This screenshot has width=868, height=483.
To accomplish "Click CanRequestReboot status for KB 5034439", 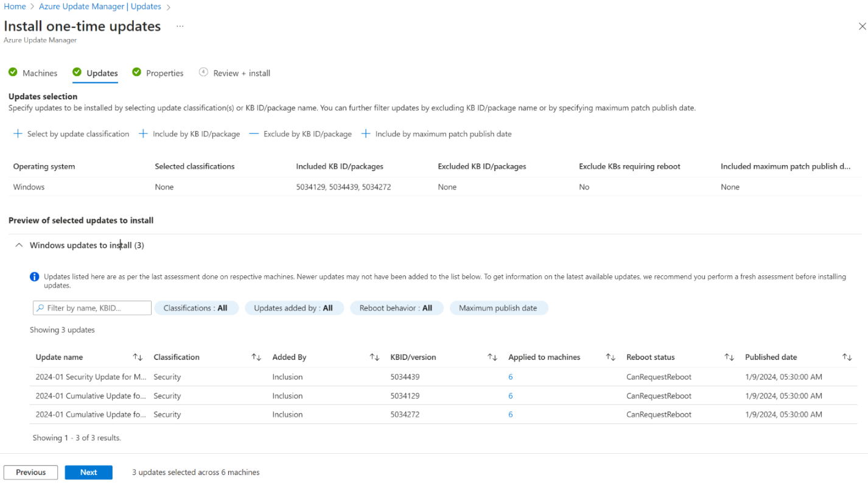I will pyautogui.click(x=659, y=377).
